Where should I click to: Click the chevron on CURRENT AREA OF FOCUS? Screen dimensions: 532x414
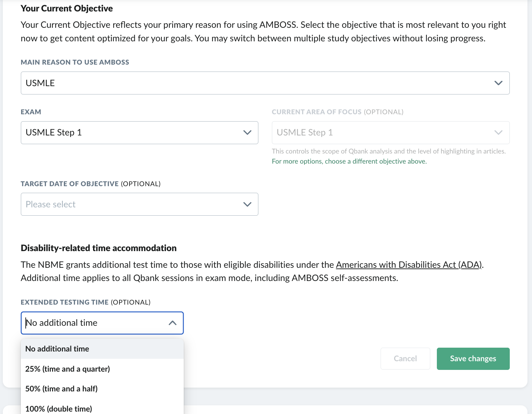(x=499, y=132)
